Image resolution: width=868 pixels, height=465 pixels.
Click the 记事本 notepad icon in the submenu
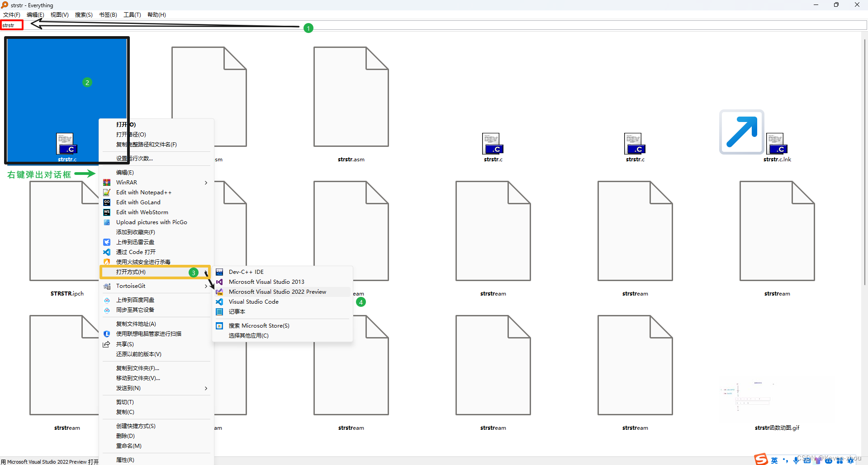pyautogui.click(x=219, y=312)
